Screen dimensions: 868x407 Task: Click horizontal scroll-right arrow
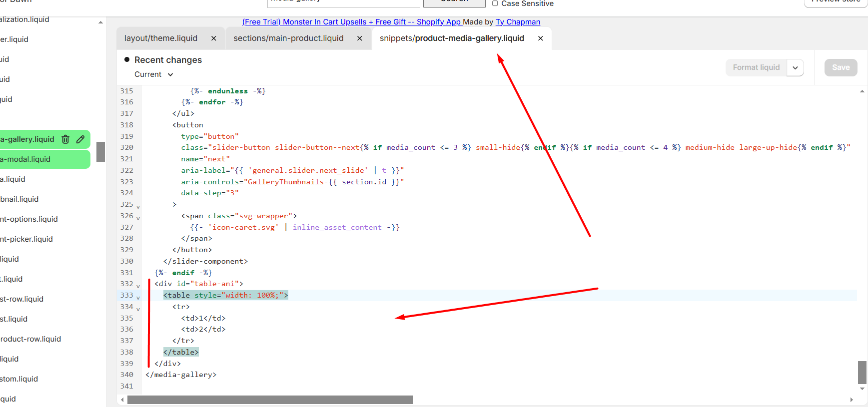852,400
